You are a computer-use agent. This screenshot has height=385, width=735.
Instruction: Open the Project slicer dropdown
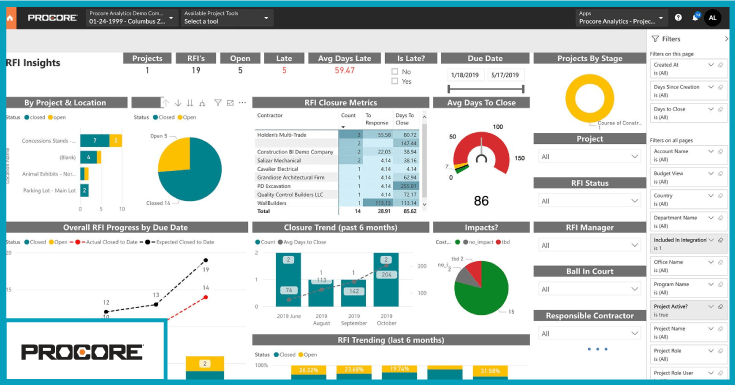589,157
